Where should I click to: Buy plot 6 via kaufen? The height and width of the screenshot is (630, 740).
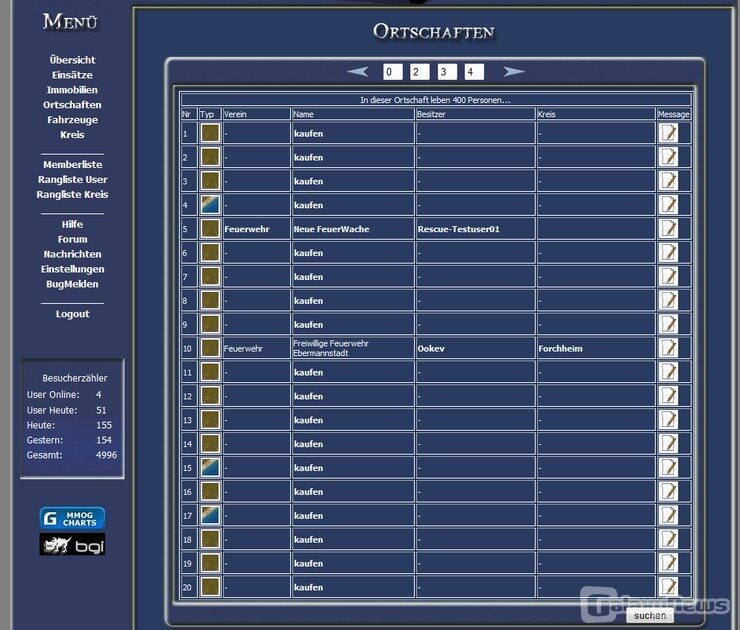pyautogui.click(x=308, y=253)
